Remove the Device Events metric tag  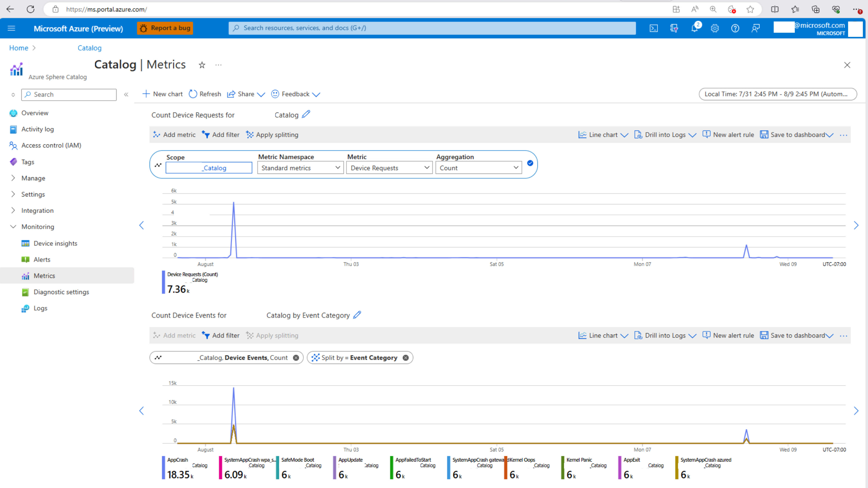click(296, 357)
